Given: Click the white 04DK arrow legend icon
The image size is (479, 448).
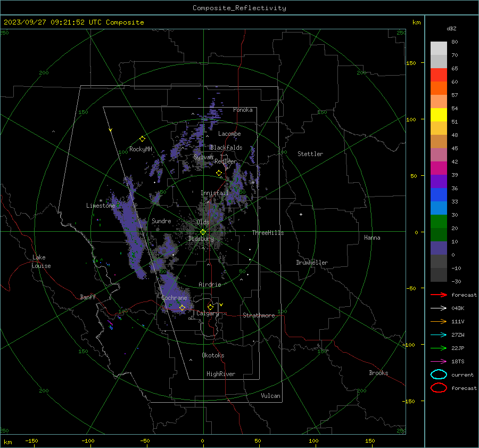Looking at the screenshot, I should (x=439, y=308).
